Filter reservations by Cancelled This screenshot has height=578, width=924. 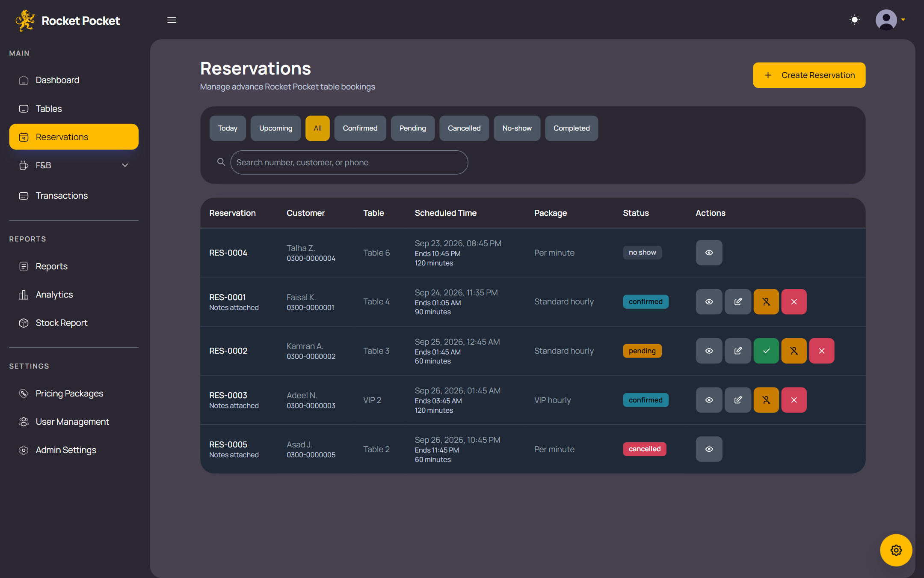(464, 128)
